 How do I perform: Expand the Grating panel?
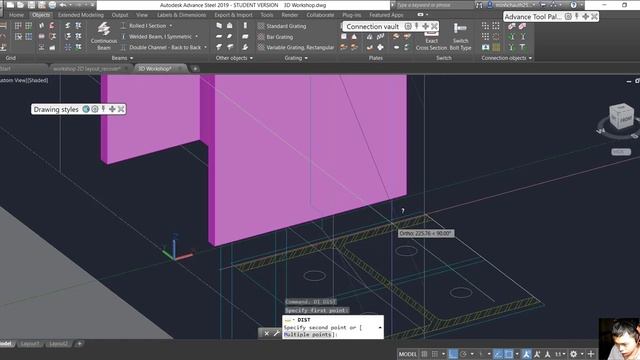click(296, 58)
